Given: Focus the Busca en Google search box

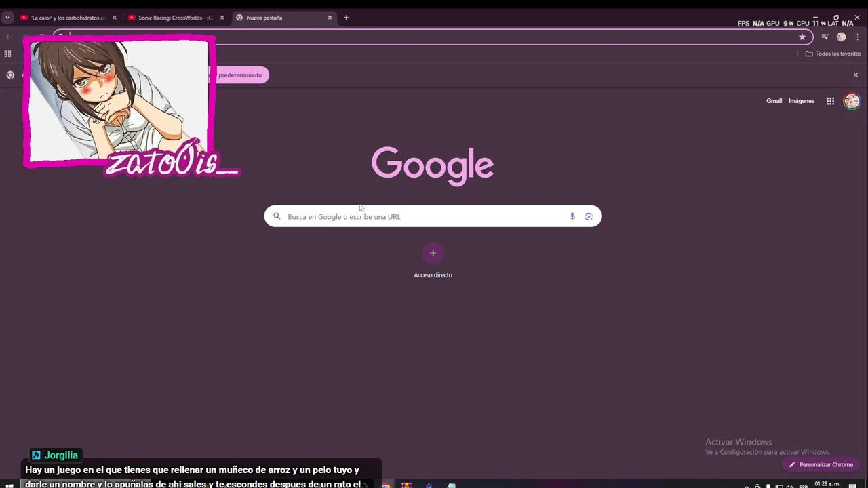Looking at the screenshot, I should [x=433, y=216].
